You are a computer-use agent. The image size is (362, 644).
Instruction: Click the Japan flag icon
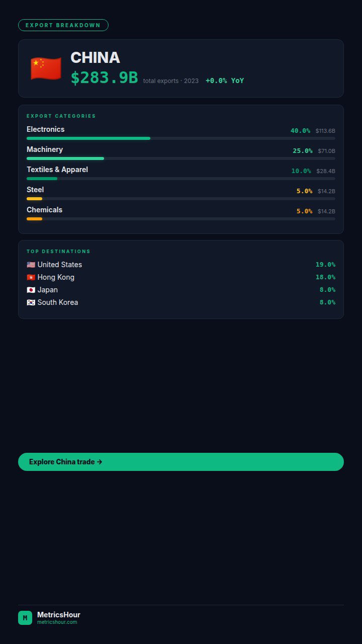(31, 290)
